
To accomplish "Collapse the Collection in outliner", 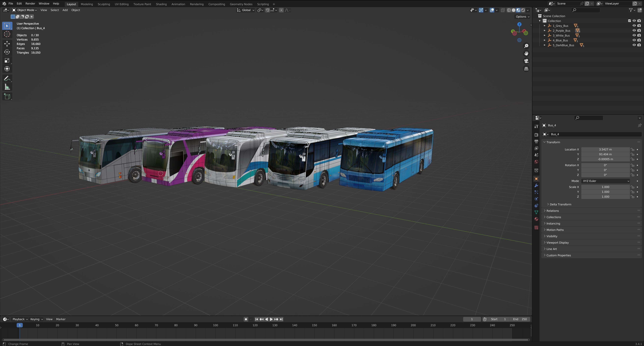I will coord(540,21).
